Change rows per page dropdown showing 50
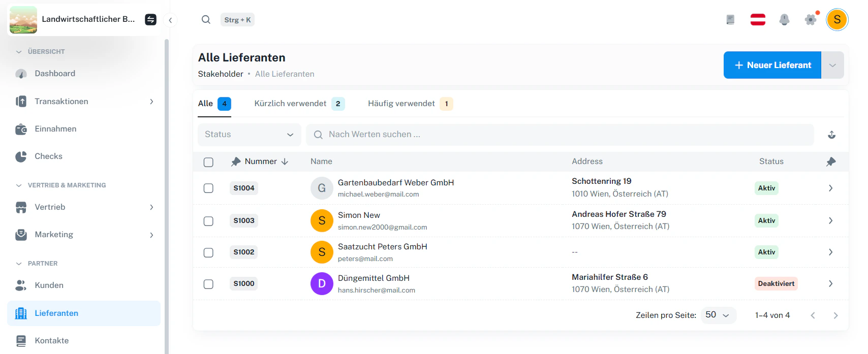This screenshot has height=354, width=868. pos(718,315)
